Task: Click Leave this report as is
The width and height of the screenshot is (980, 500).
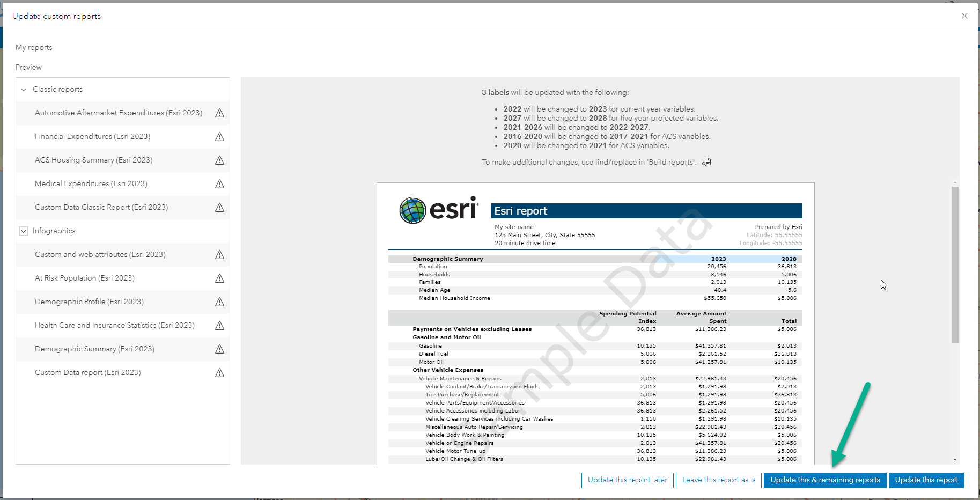Action: (x=718, y=480)
